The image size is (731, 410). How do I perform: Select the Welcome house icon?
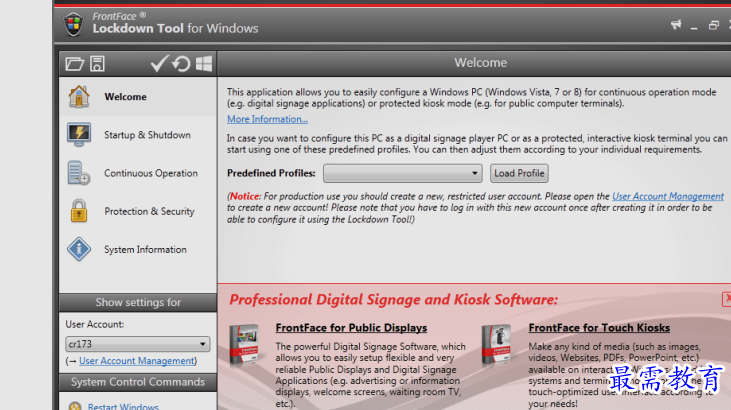pos(79,97)
